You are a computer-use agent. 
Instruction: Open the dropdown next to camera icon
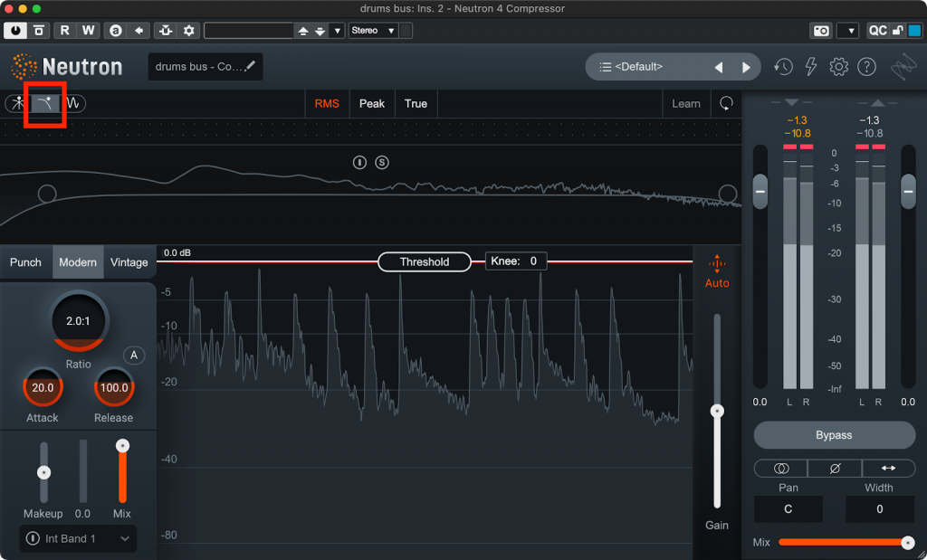(847, 30)
